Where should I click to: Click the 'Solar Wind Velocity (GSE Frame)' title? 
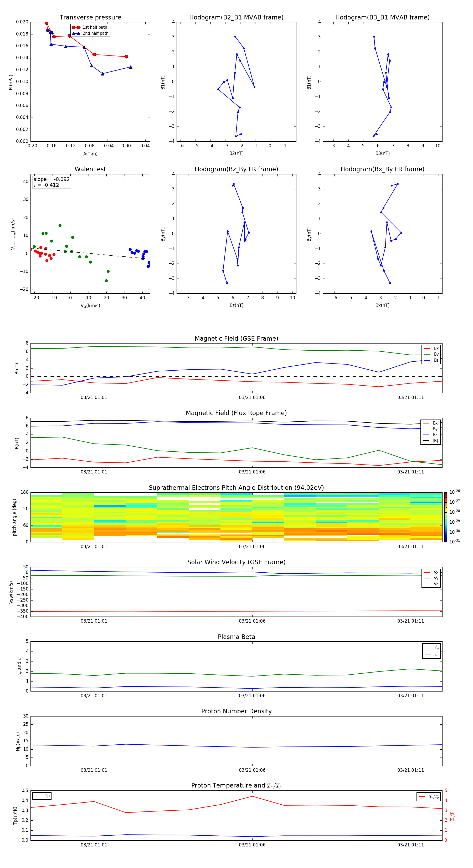click(x=236, y=562)
